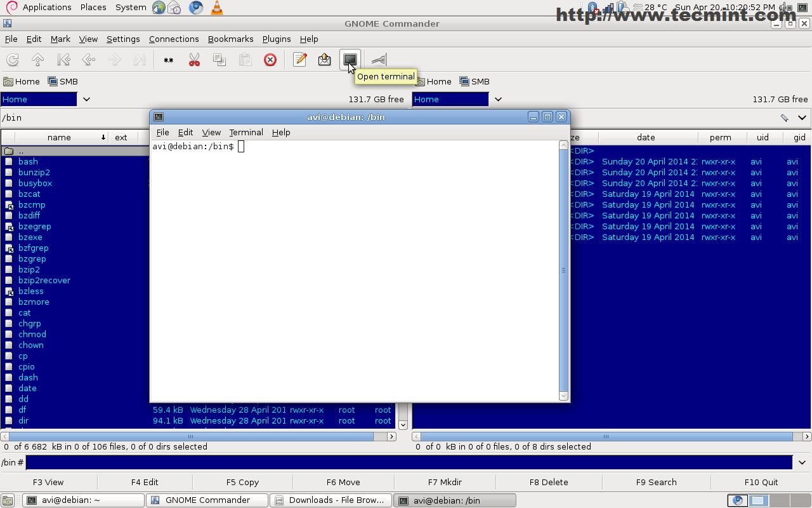Open the Terminal menu in the terminal window
This screenshot has width=812, height=508.
[246, 132]
